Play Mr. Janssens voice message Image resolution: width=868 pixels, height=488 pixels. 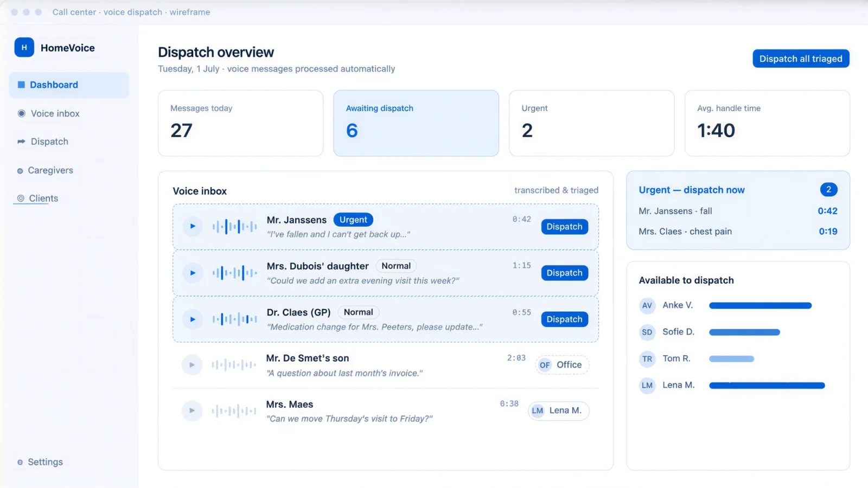coord(193,227)
